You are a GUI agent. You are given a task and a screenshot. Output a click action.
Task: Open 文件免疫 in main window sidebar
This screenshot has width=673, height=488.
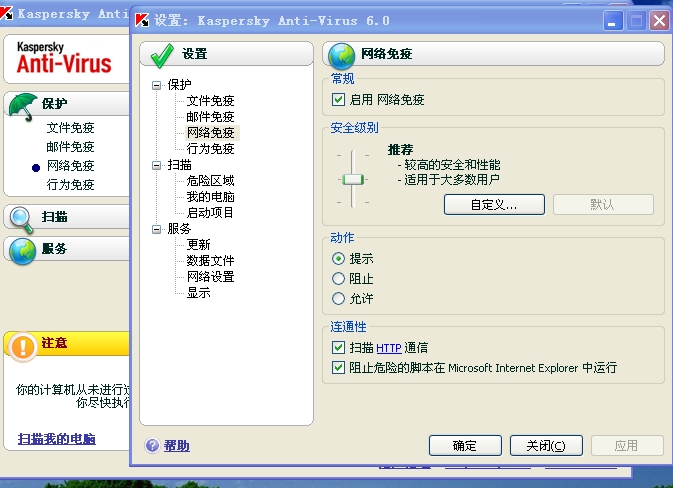tap(70, 127)
